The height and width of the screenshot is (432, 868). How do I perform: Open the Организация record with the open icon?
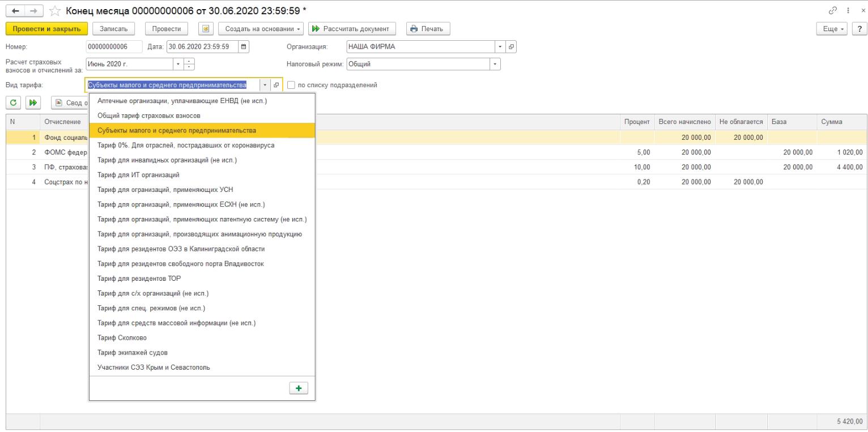pos(511,47)
